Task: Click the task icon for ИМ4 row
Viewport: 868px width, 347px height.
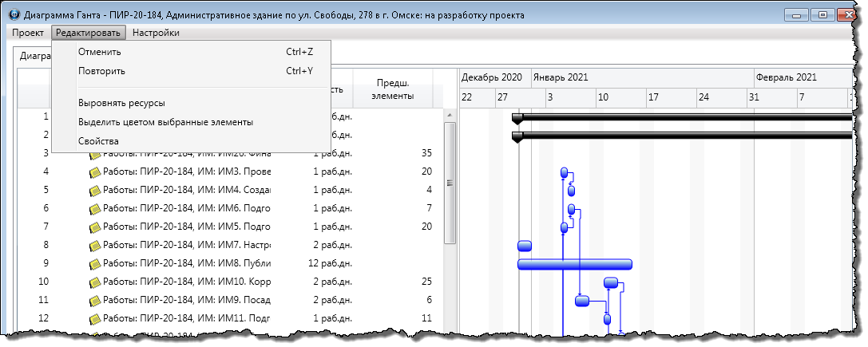Action: (x=94, y=190)
